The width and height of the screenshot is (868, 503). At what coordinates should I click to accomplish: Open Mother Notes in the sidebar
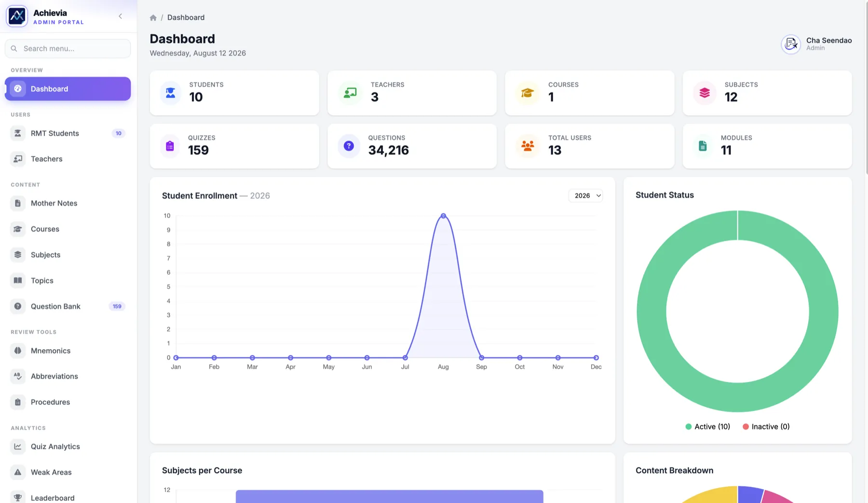68,203
